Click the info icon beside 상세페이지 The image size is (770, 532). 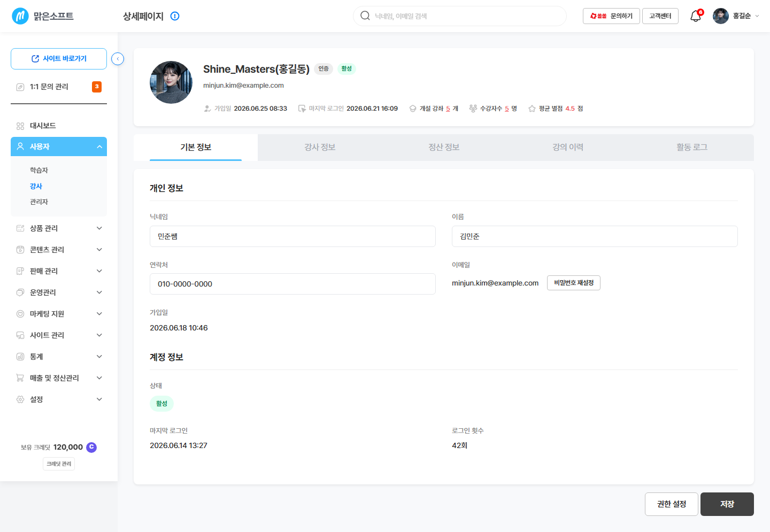pos(175,16)
